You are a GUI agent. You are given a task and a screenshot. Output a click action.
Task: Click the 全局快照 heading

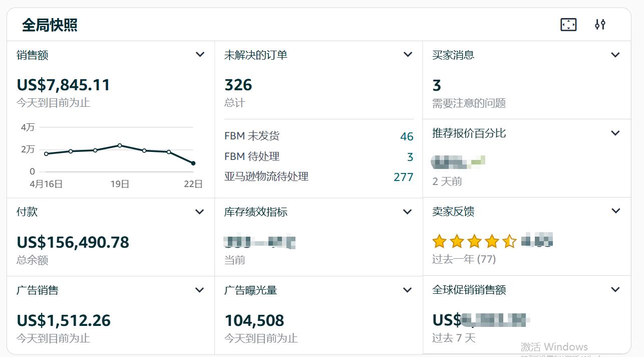(x=50, y=25)
